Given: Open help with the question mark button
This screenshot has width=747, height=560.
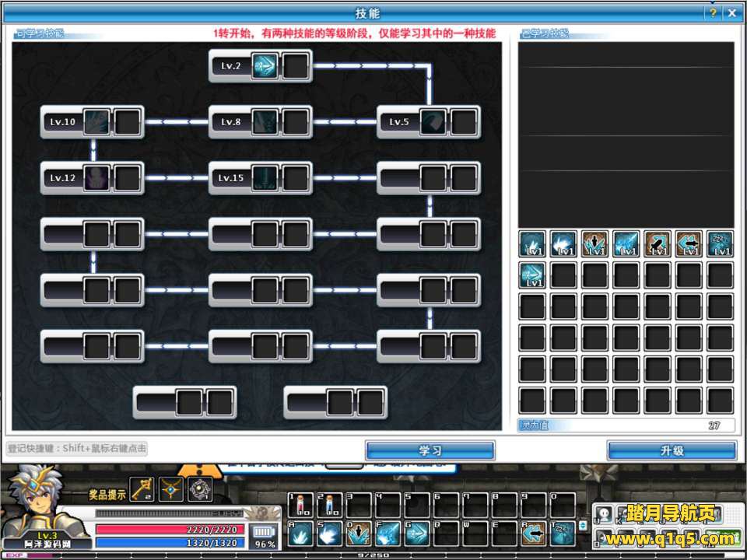Looking at the screenshot, I should (712, 13).
